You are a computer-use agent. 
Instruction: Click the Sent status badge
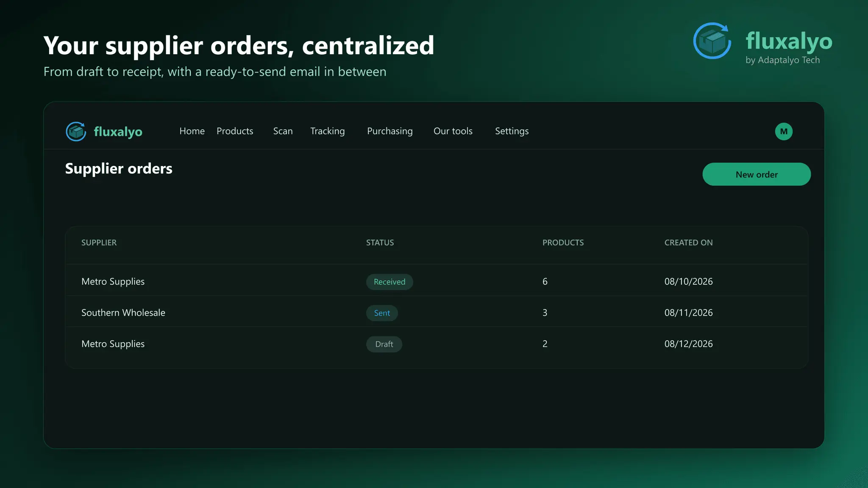pos(382,313)
